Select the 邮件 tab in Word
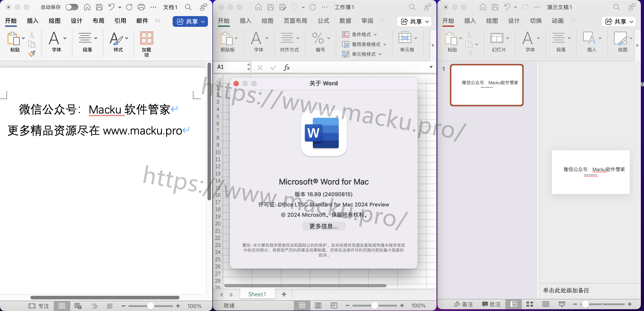 click(142, 21)
